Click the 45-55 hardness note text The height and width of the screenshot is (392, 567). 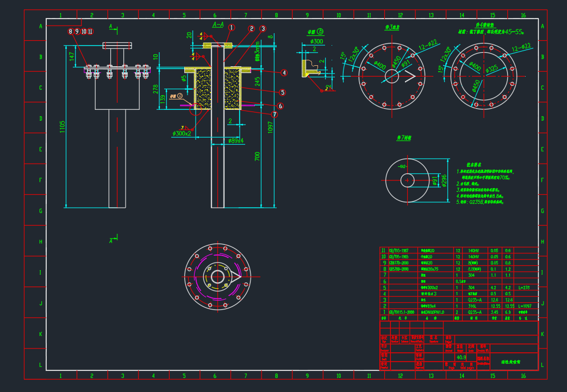(514, 32)
